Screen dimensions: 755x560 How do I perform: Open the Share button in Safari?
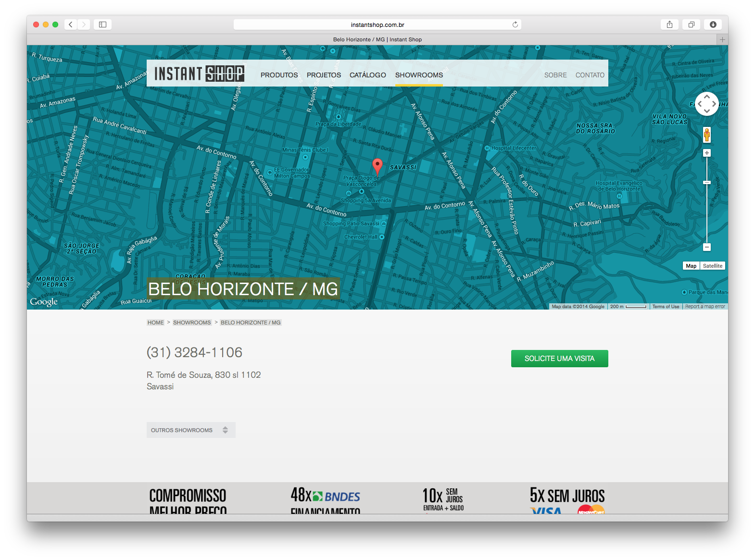point(669,25)
